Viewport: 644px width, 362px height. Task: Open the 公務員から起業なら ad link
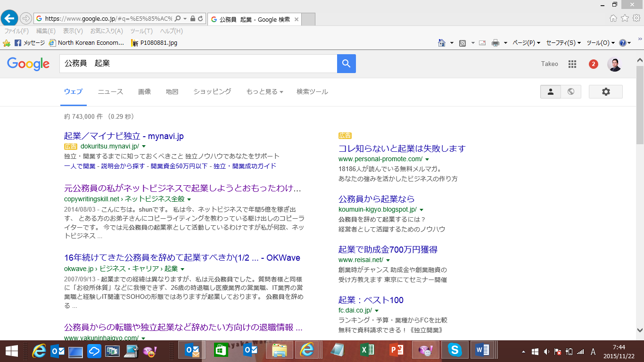pyautogui.click(x=377, y=199)
